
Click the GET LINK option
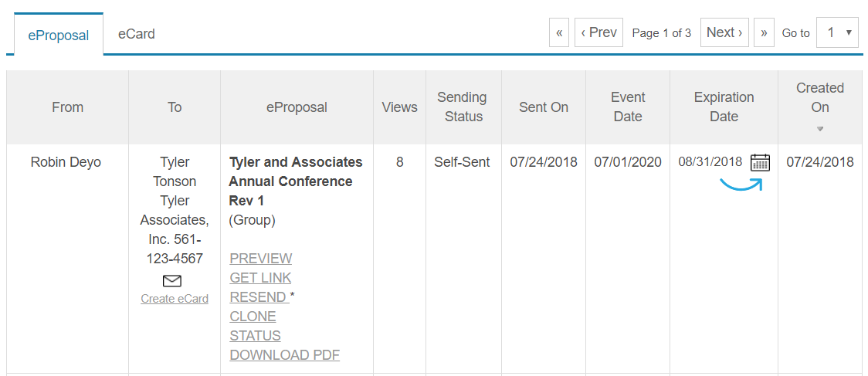click(x=260, y=278)
